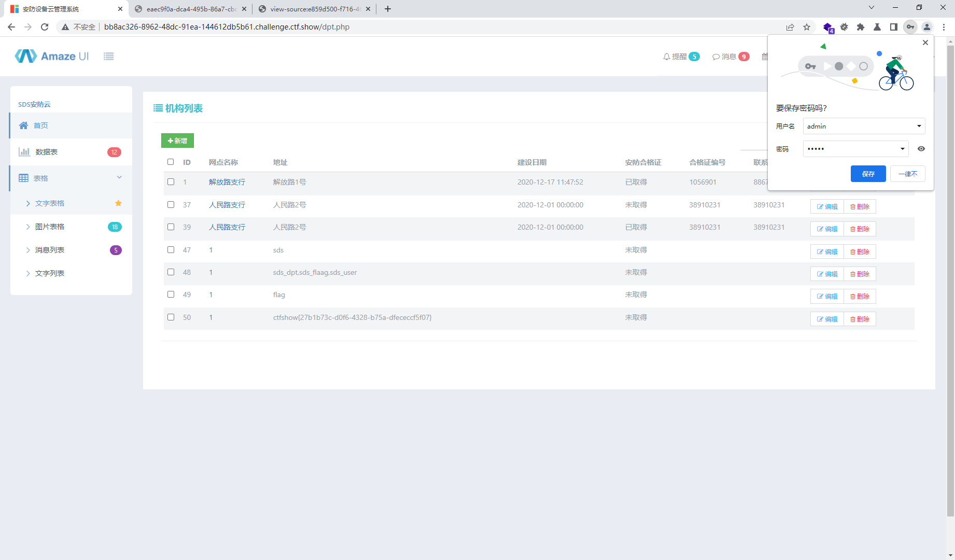
Task: Select the 首页 home entry in sidebar
Action: [41, 125]
